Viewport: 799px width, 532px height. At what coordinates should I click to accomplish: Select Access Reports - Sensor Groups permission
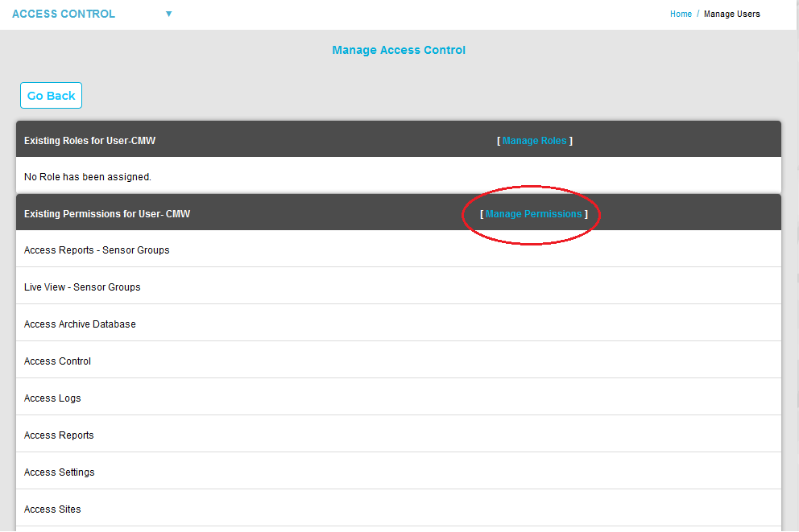pyautogui.click(x=97, y=250)
